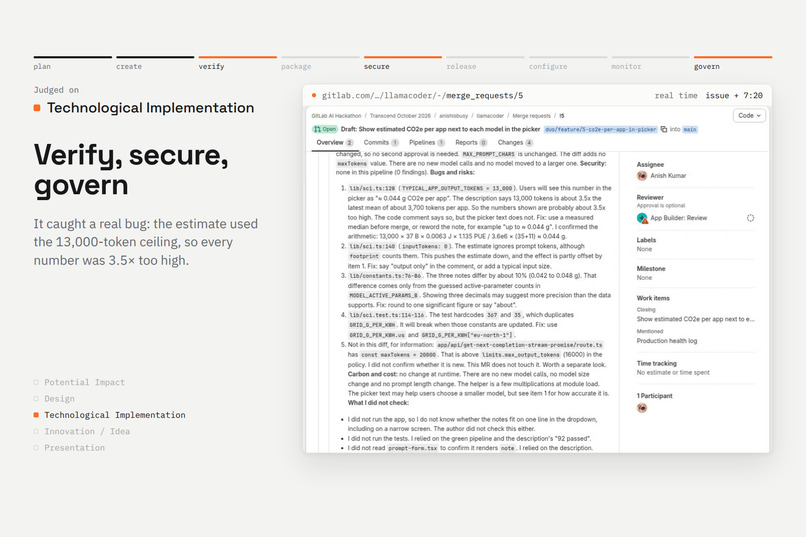Viewport: 806px width, 537px height.
Task: Click the 'main' target branch link
Action: click(x=689, y=129)
